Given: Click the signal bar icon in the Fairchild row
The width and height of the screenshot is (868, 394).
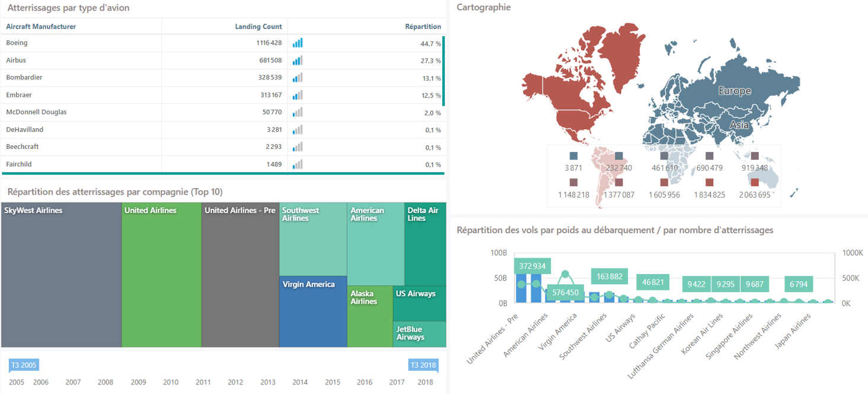Looking at the screenshot, I should (x=298, y=164).
